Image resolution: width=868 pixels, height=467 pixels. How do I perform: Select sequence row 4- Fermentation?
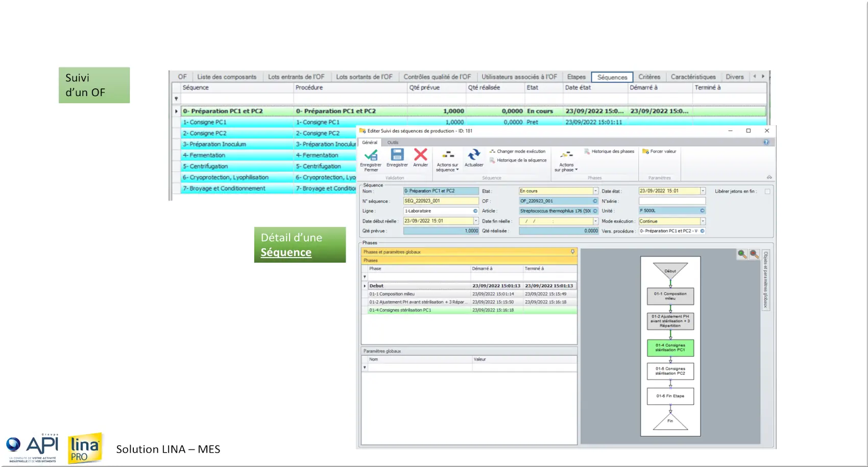[x=269, y=155]
